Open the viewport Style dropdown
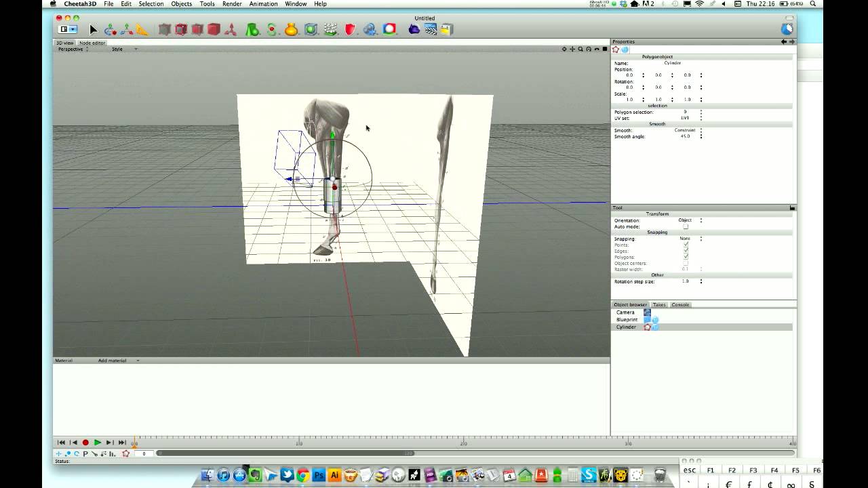Viewport: 868px width, 488px height. (x=125, y=49)
